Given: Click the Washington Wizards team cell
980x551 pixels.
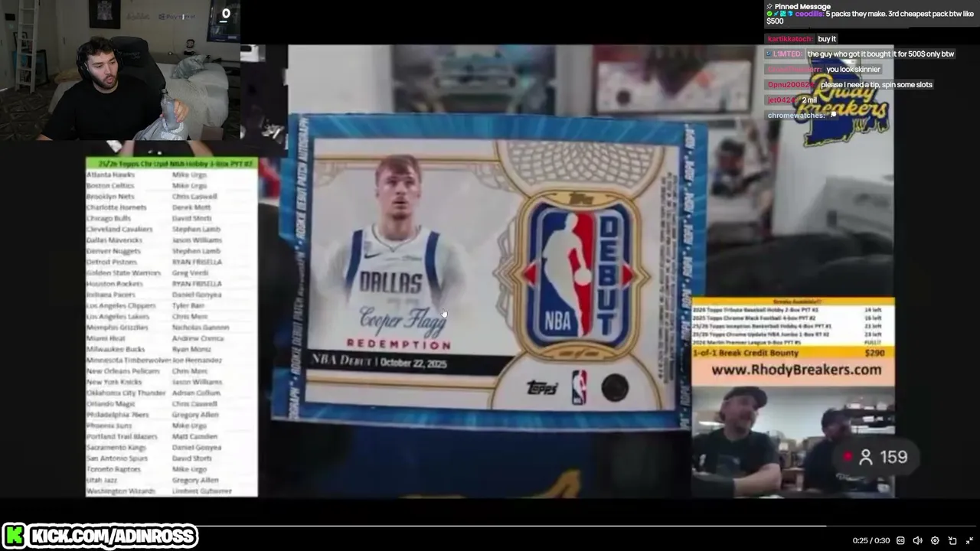Looking at the screenshot, I should (121, 491).
